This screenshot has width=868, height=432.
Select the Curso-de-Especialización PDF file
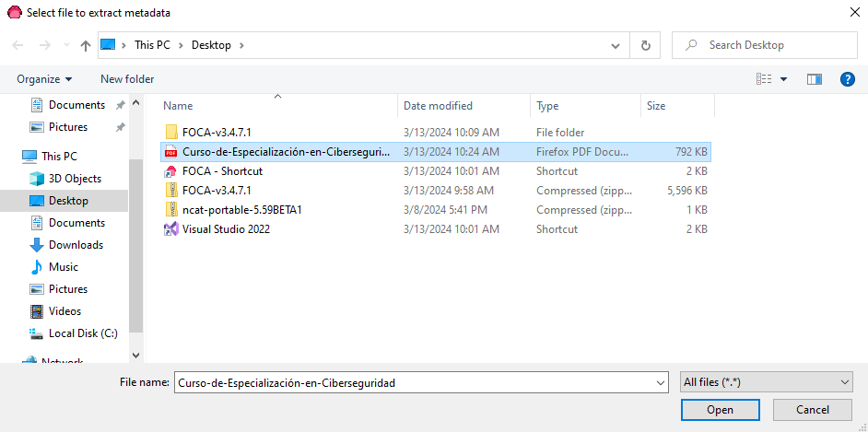pyautogui.click(x=435, y=152)
